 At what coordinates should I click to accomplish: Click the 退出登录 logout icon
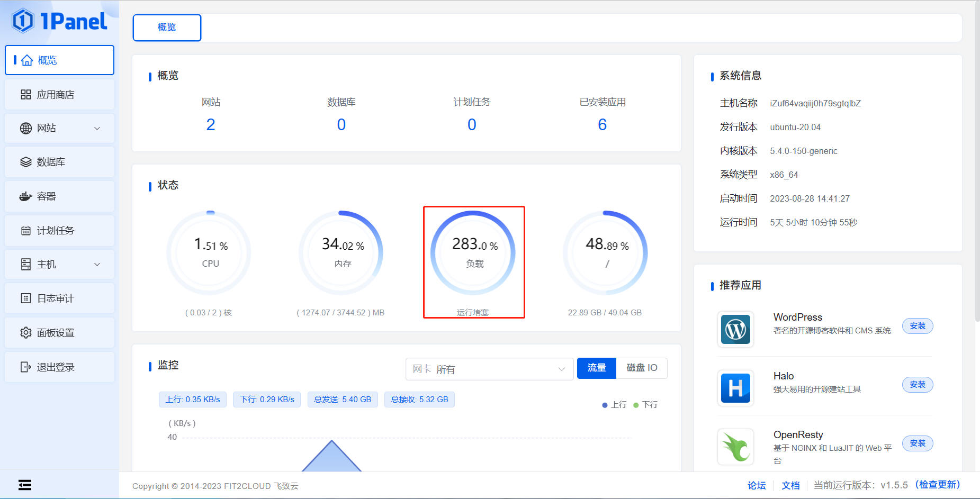(x=26, y=367)
